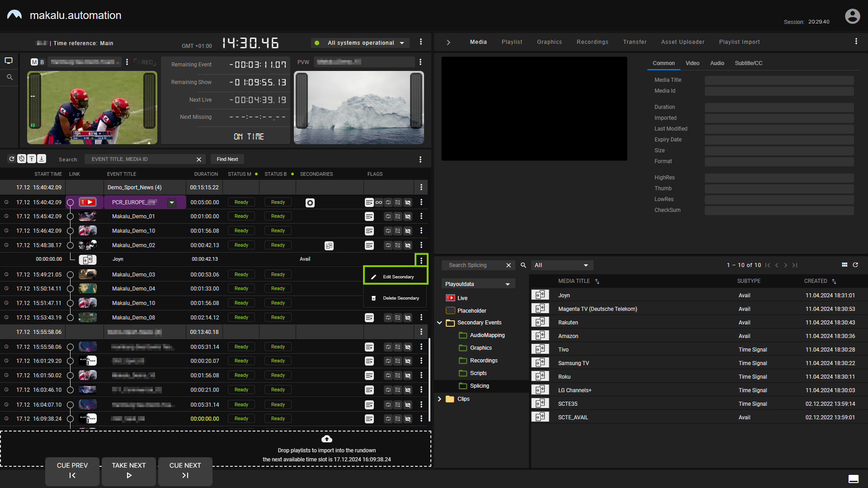The height and width of the screenshot is (488, 868).
Task: Select the Media tab
Action: [478, 42]
